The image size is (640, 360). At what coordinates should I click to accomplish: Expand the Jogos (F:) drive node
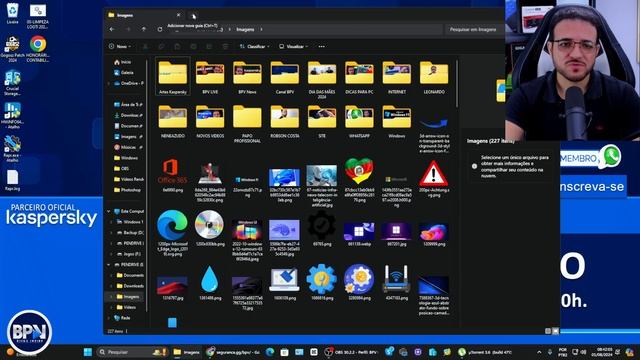click(x=111, y=254)
